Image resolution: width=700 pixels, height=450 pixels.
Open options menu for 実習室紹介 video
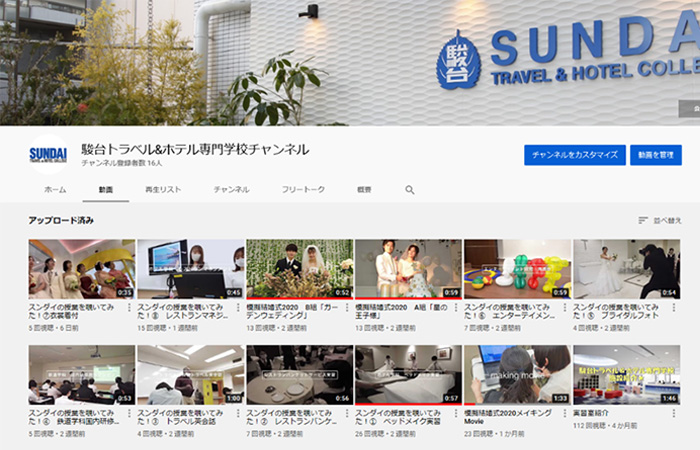[x=674, y=413]
